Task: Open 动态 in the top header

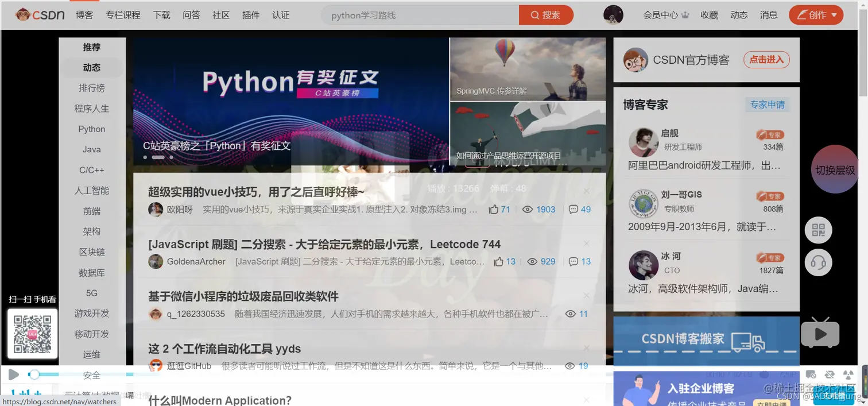Action: (x=739, y=15)
